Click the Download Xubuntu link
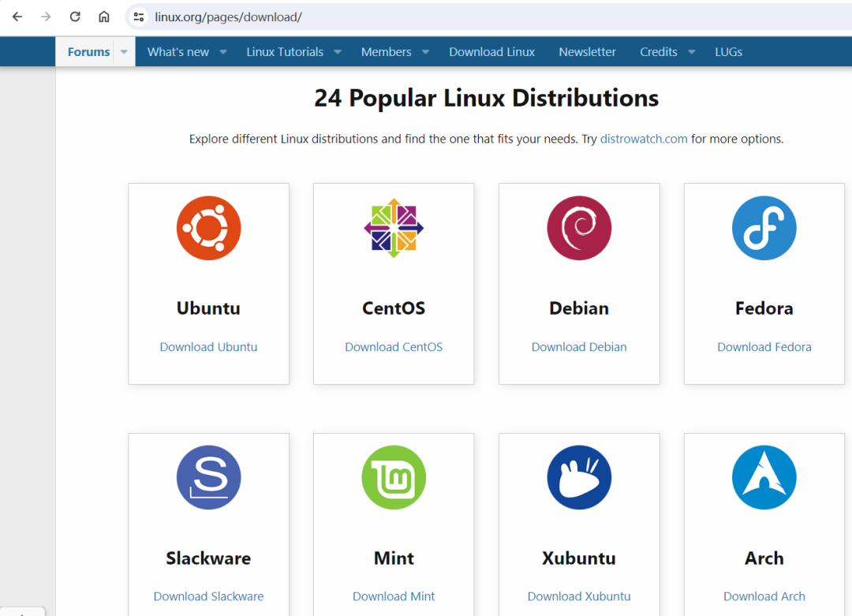 pyautogui.click(x=579, y=596)
